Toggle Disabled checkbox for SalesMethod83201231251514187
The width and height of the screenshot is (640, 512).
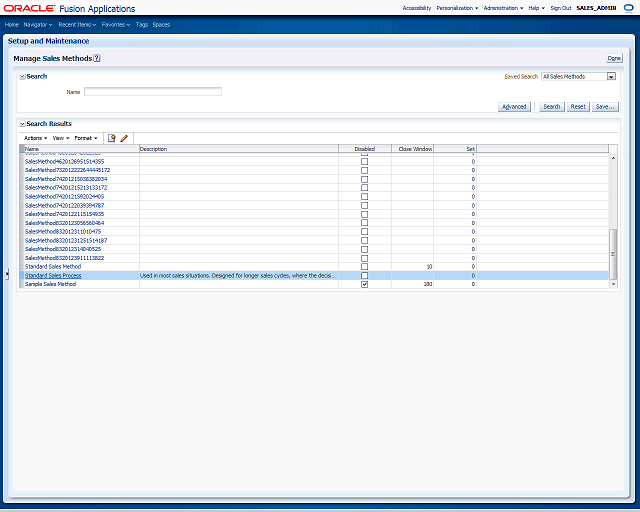click(x=364, y=240)
